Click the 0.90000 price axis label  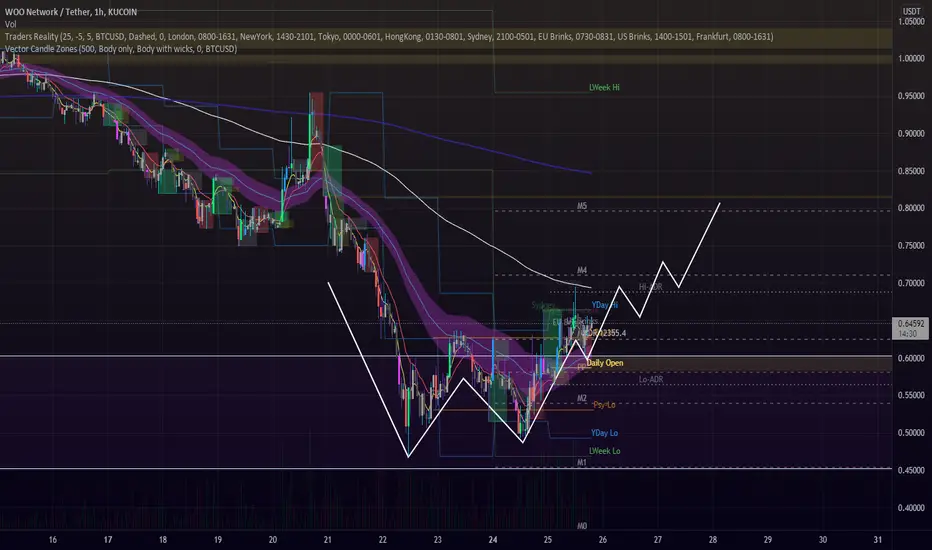[911, 134]
